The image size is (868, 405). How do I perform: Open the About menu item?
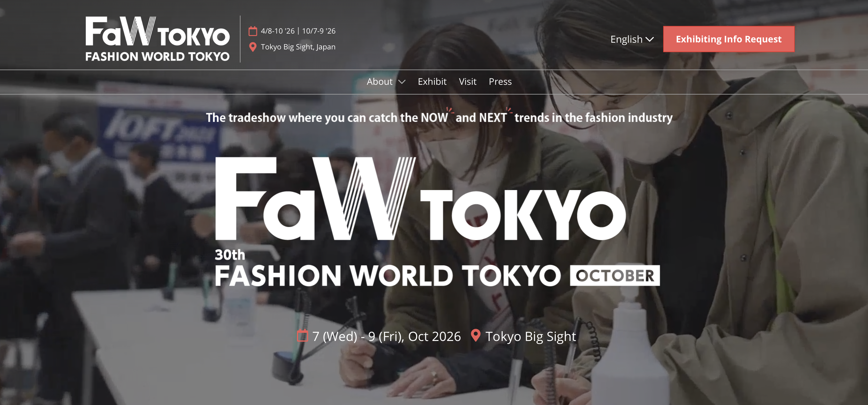coord(379,81)
